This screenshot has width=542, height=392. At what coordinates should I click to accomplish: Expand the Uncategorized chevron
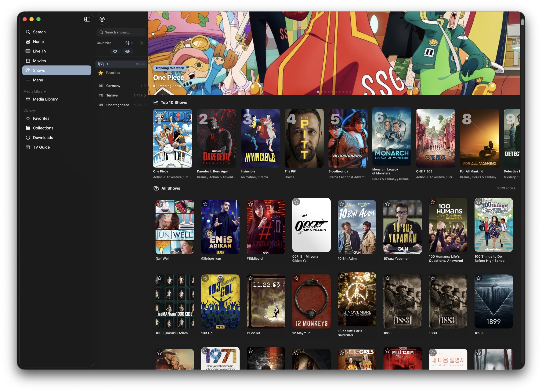tap(145, 105)
